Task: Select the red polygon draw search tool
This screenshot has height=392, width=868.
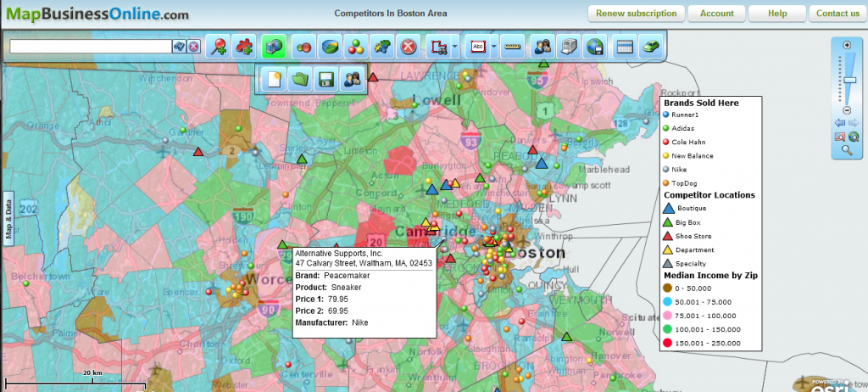Action: [438, 47]
